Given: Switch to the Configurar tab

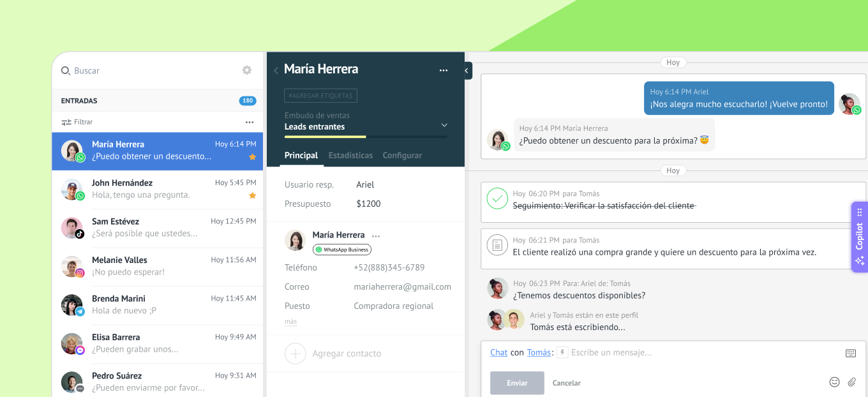Looking at the screenshot, I should 402,155.
